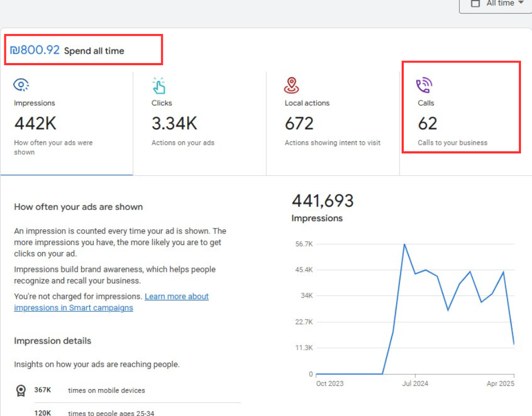Click the ₪800.92 spend amount
The height and width of the screenshot is (416, 532).
[x=35, y=50]
